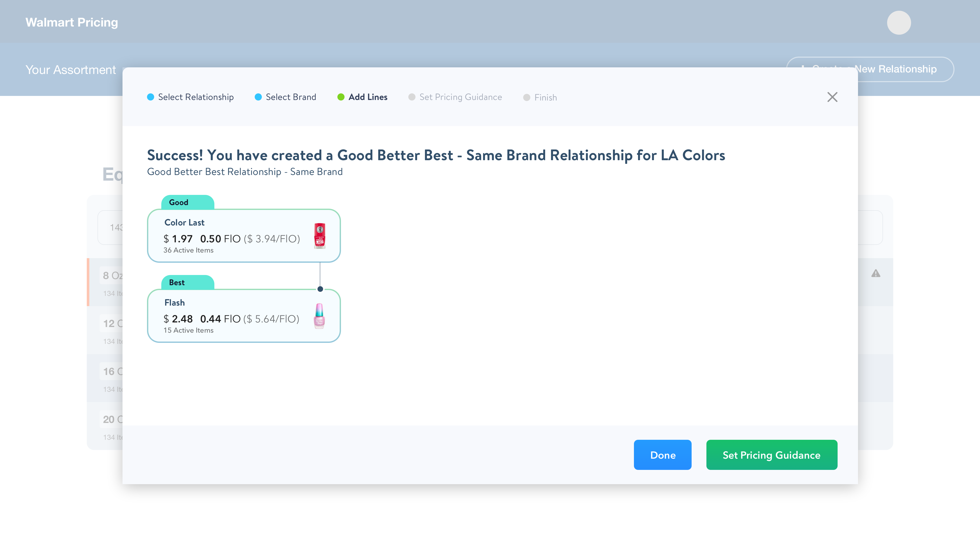Go to the Select Brand step

click(x=285, y=97)
